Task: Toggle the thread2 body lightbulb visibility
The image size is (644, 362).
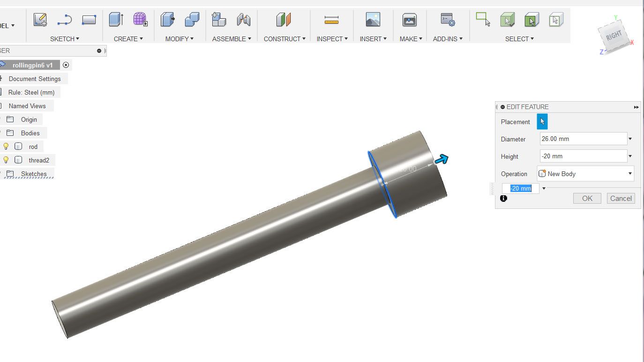Action: [x=6, y=160]
